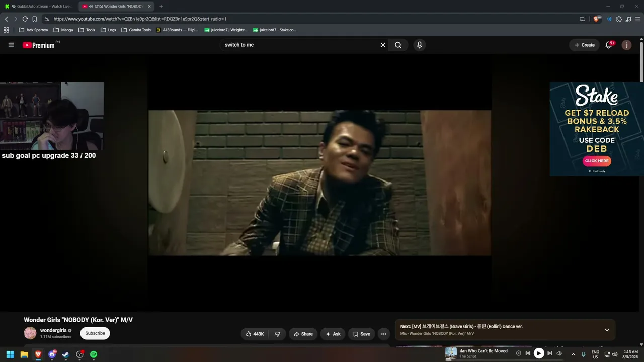
Task: Open the OBS taskbar icon
Action: tap(79, 354)
